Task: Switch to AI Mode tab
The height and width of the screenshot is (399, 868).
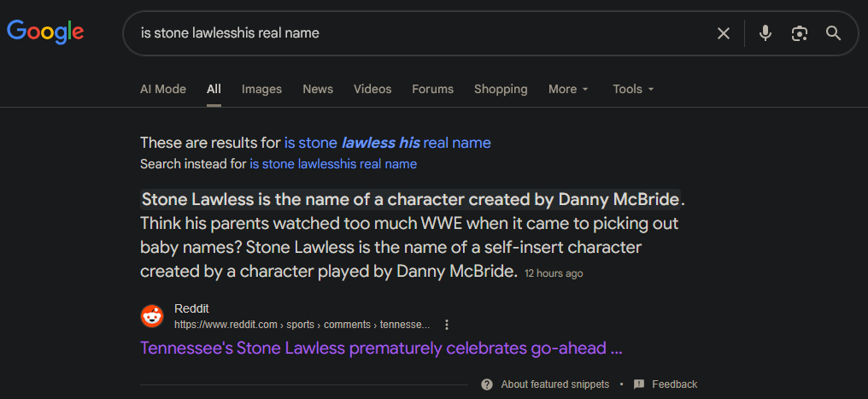Action: [x=162, y=89]
